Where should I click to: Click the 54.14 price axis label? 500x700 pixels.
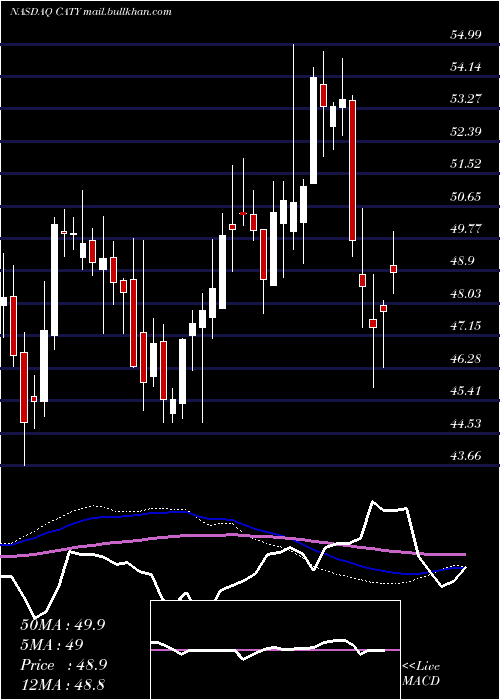point(465,67)
